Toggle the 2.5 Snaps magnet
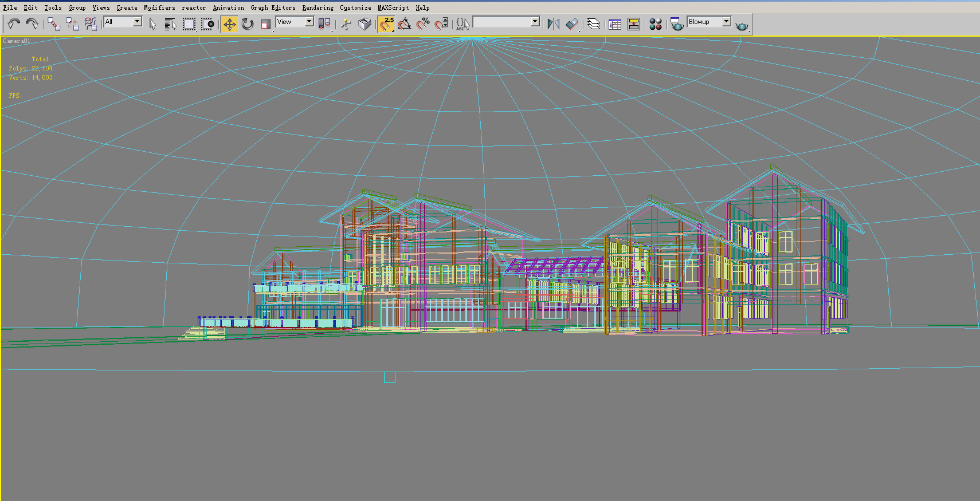Screen dimensions: 980x501 click(x=386, y=24)
